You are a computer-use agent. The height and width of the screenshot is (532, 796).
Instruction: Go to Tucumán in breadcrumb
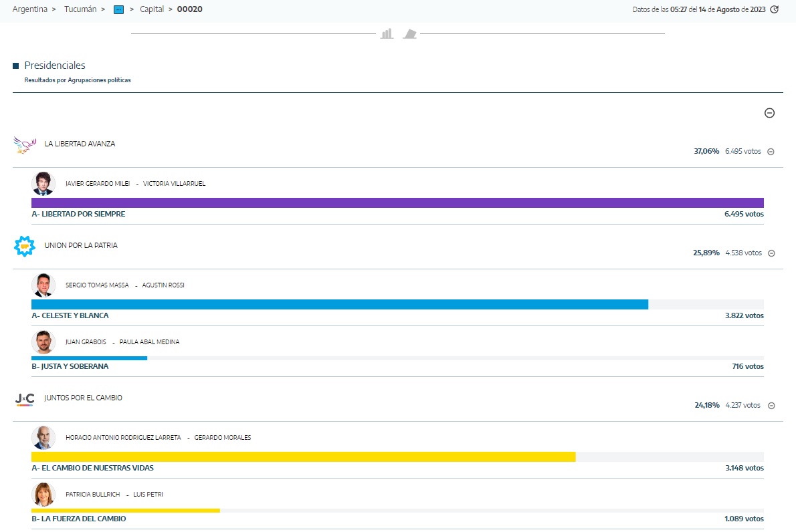pyautogui.click(x=80, y=9)
